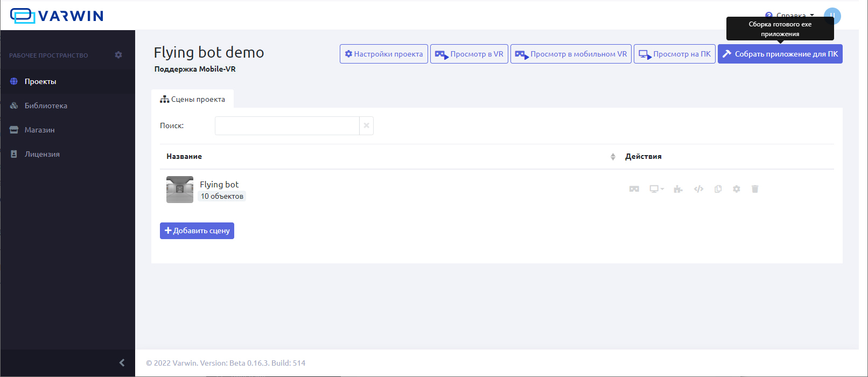Select the Сцены проекта tab
This screenshot has width=868, height=377.
click(x=193, y=99)
